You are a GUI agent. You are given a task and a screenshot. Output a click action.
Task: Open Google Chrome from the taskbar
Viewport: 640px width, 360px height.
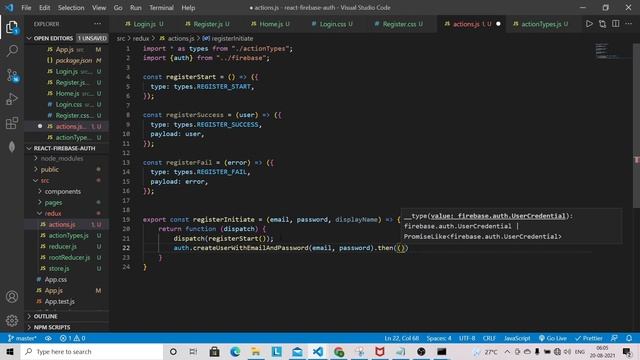(339, 351)
